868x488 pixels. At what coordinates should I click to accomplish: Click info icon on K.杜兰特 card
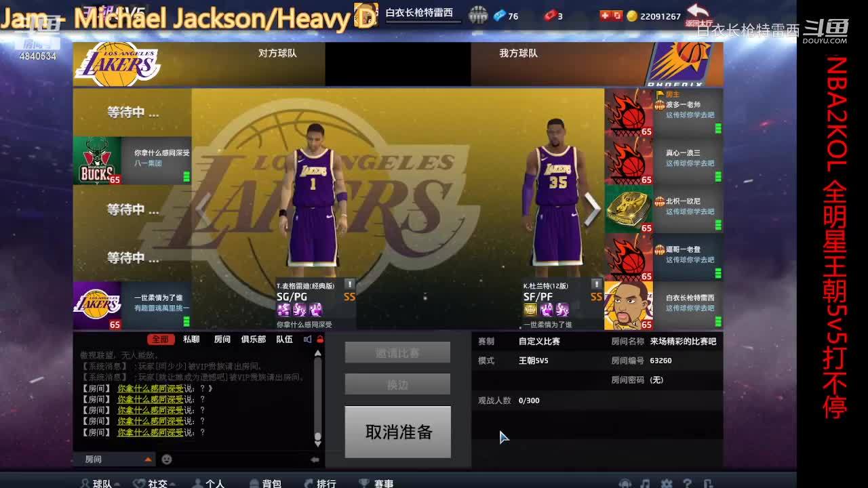pyautogui.click(x=596, y=285)
